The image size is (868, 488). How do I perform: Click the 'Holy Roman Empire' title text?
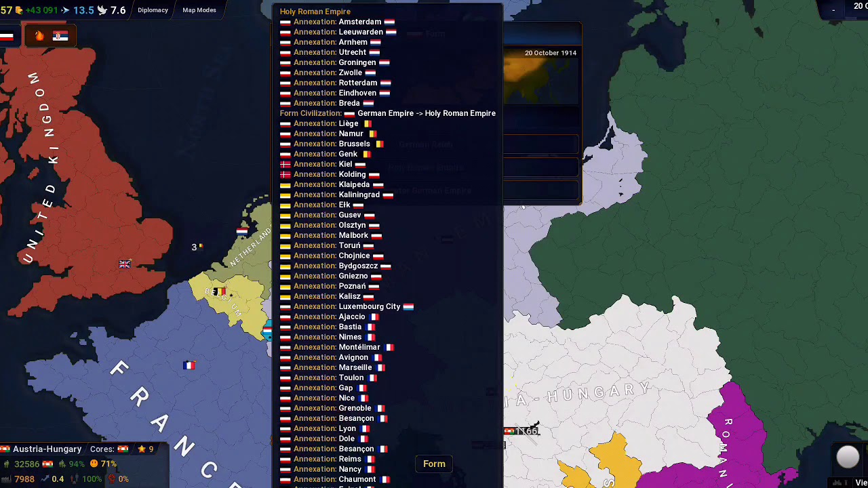coord(315,12)
